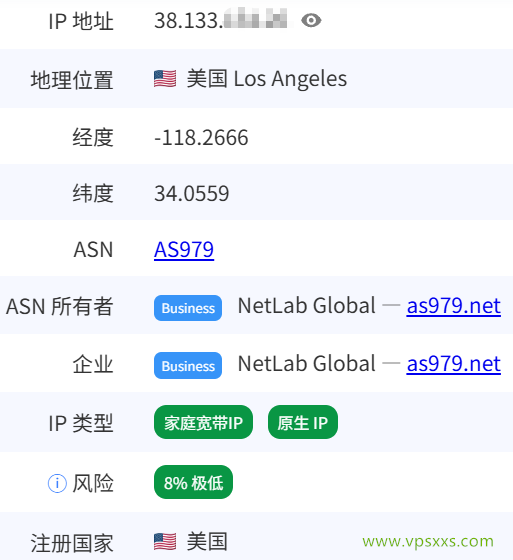Image resolution: width=513 pixels, height=560 pixels.
Task: Reveal hidden IP address with eye icon
Action: 311,20
